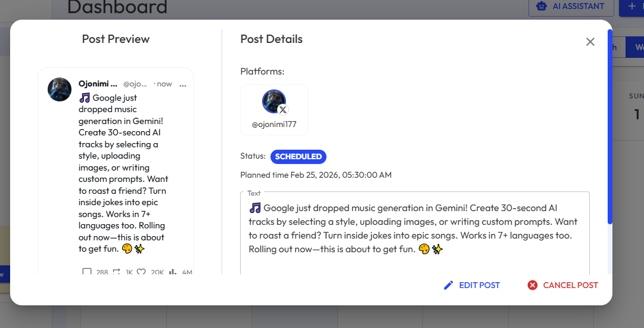Click the profile avatar in Post Preview

pos(60,89)
